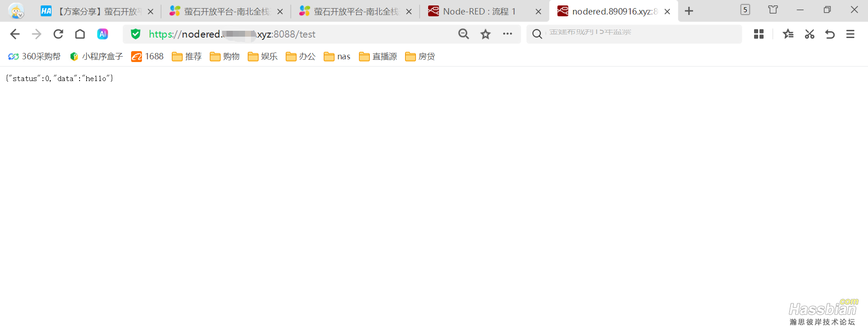Reload the current page
Viewport: 868px width, 330px height.
click(58, 34)
